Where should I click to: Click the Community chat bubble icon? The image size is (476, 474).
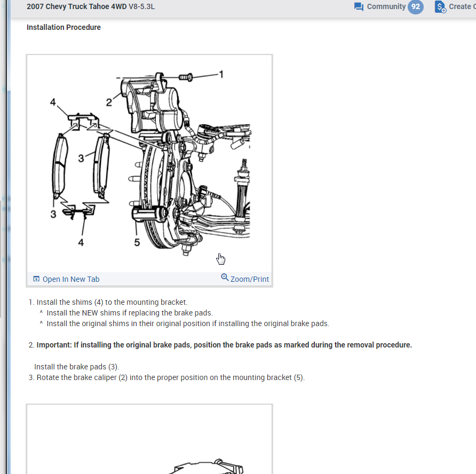coord(359,7)
